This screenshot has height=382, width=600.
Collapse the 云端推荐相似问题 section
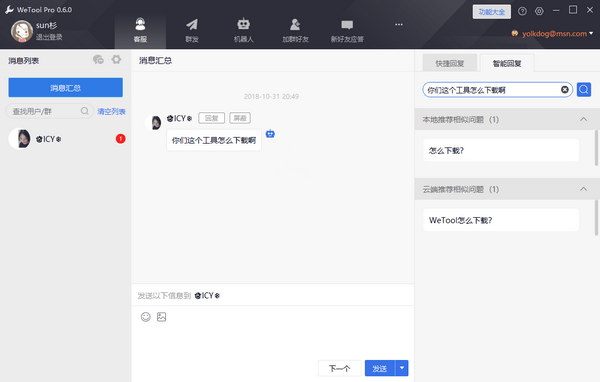coord(583,189)
